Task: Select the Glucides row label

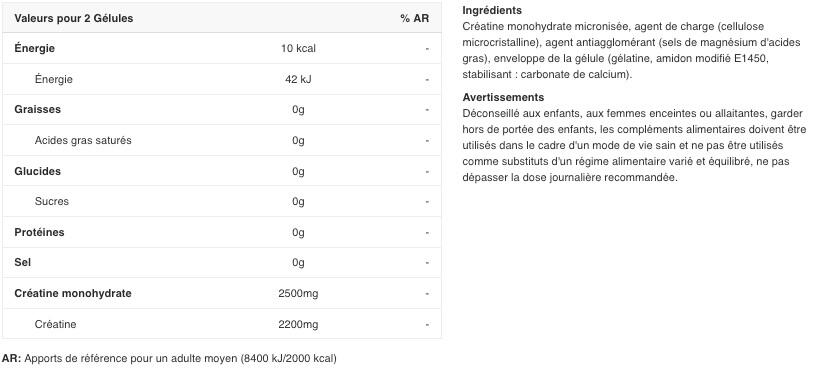Action: pos(37,171)
